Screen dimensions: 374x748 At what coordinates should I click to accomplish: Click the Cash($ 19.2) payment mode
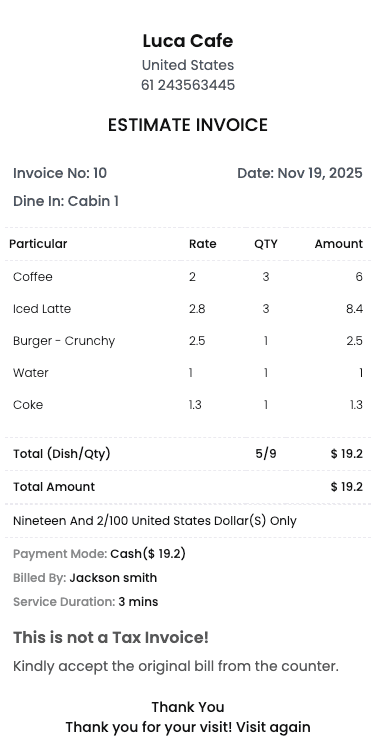click(x=148, y=554)
